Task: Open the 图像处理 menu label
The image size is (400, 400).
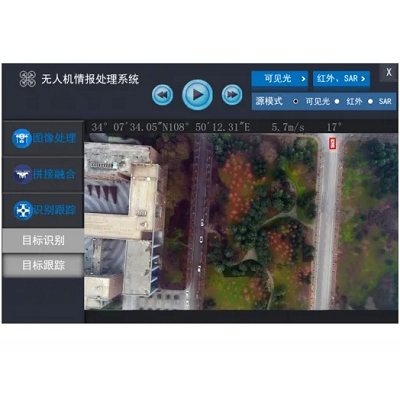Action: [54, 138]
